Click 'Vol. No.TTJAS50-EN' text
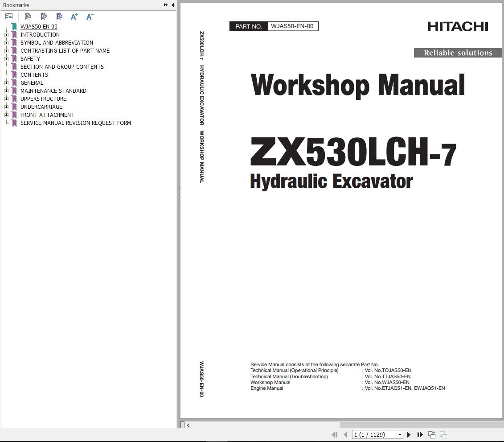 click(387, 376)
